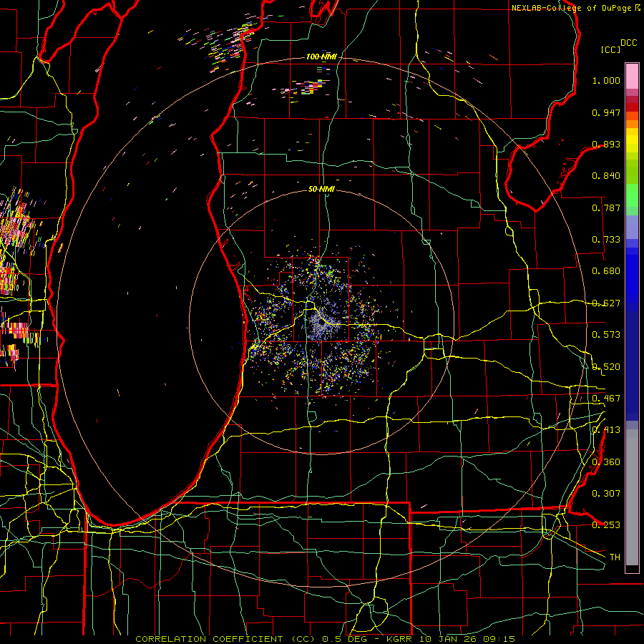Click the 0.307 legend value
Viewport: 644px width, 644px height.
pos(606,494)
